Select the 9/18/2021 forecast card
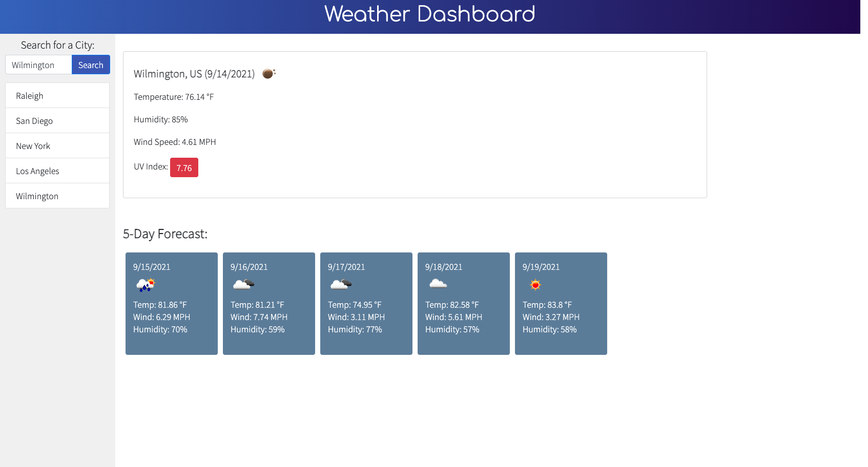 (463, 303)
